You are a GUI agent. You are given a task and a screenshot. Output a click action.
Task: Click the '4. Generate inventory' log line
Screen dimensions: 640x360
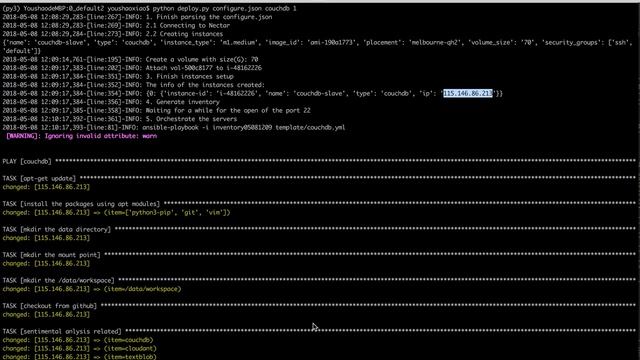click(x=111, y=102)
